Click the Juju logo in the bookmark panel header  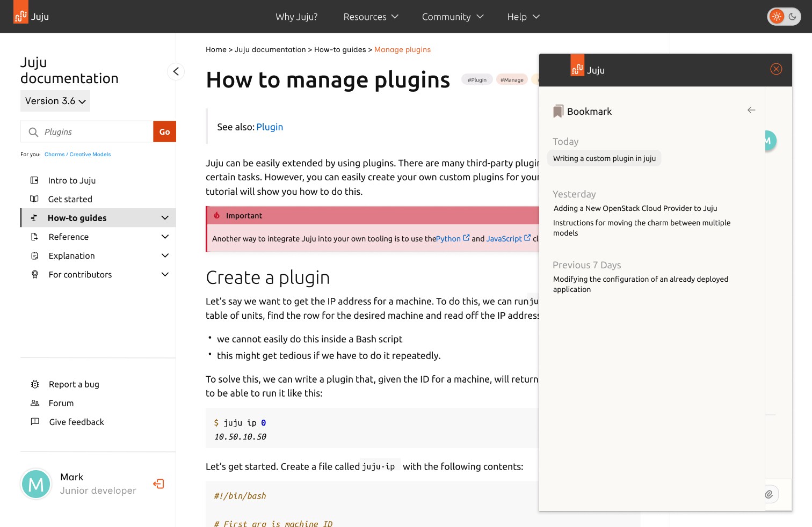[x=588, y=66]
